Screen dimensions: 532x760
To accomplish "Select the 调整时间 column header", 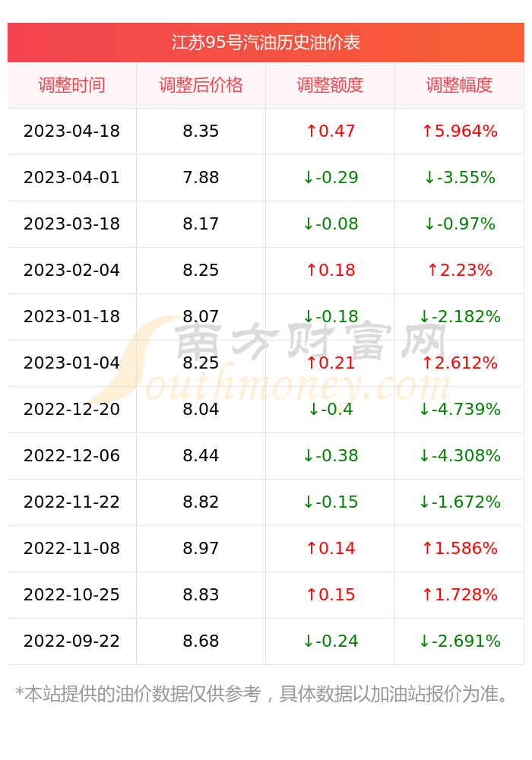I will coord(71,85).
